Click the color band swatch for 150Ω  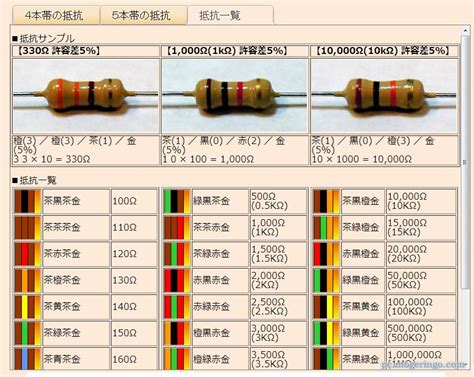click(28, 333)
